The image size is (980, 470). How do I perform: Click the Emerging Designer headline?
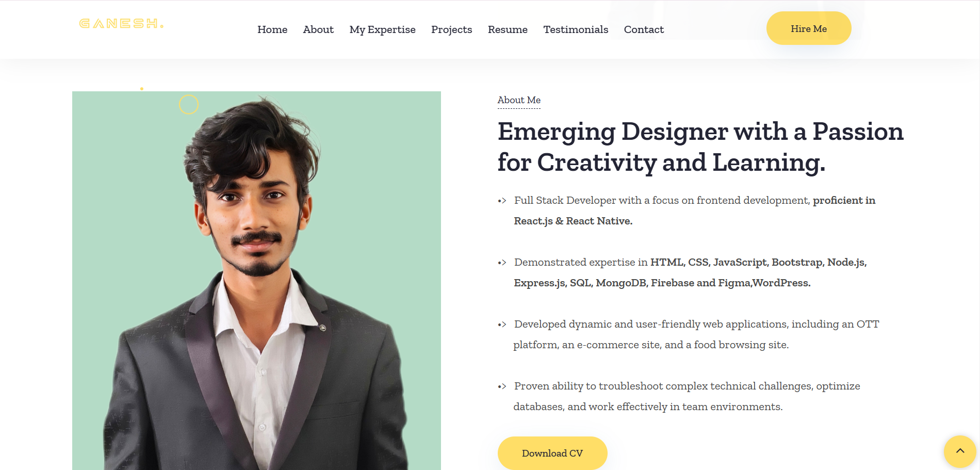(700, 147)
